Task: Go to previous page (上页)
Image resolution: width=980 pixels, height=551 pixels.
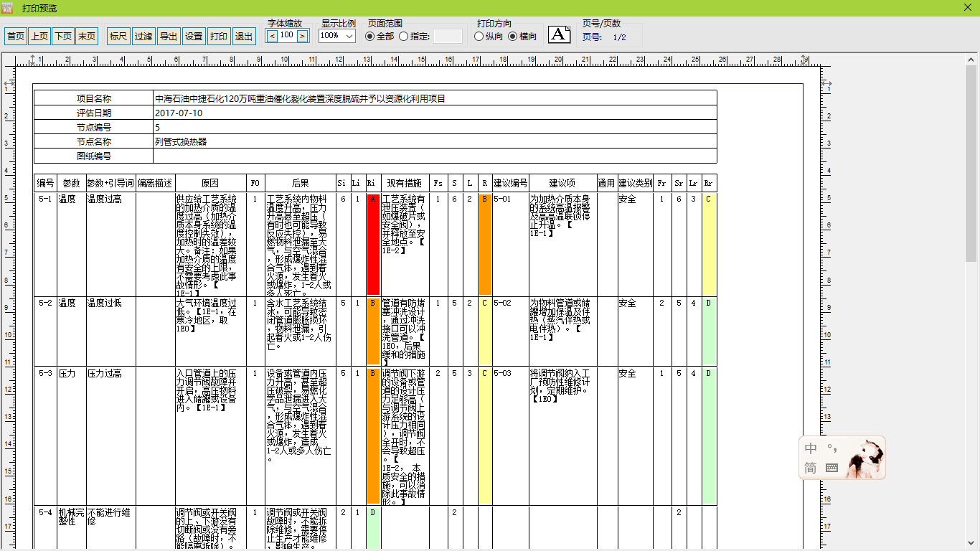Action: [39, 36]
